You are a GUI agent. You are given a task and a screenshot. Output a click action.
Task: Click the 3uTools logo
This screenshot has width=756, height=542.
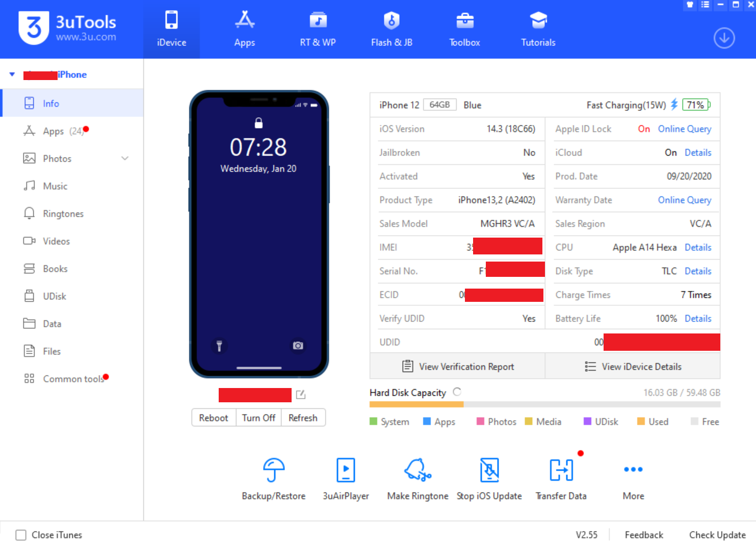(67, 28)
